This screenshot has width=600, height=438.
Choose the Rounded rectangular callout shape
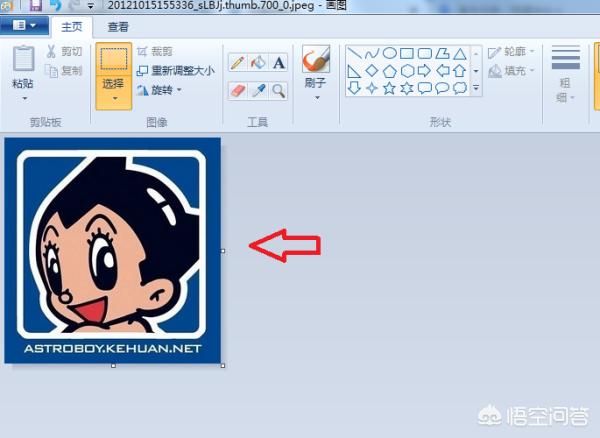pyautogui.click(x=424, y=88)
